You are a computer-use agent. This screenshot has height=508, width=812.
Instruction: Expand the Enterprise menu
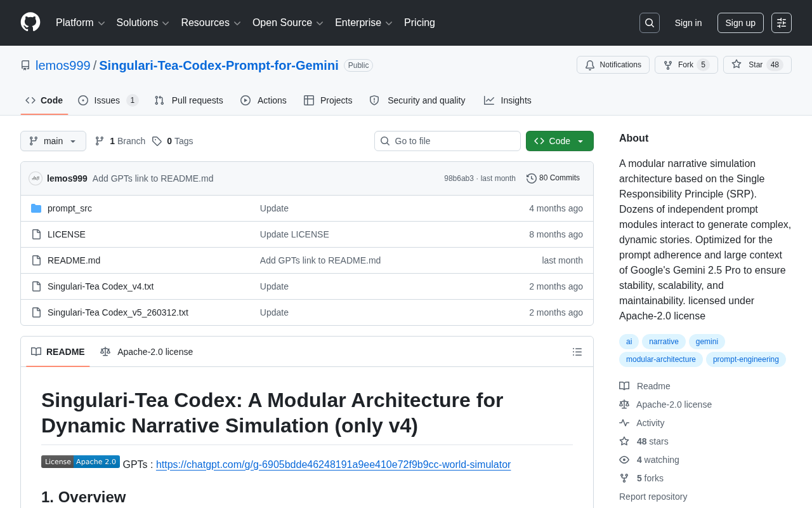pyautogui.click(x=364, y=23)
